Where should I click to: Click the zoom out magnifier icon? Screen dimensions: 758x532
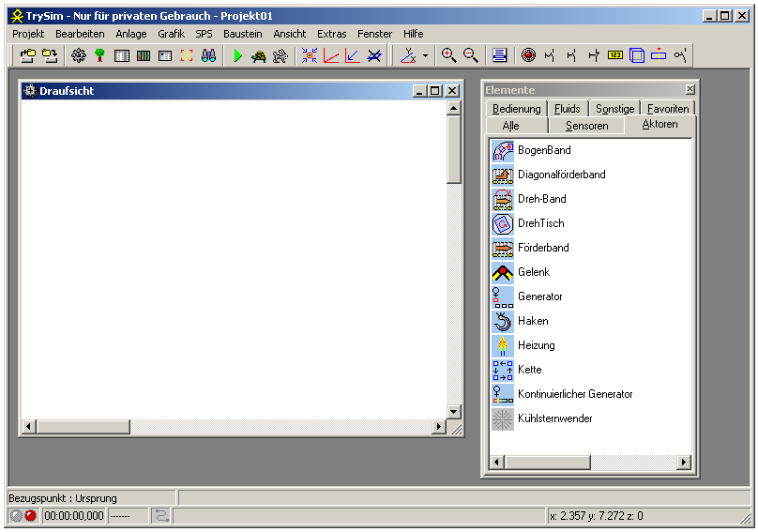471,56
